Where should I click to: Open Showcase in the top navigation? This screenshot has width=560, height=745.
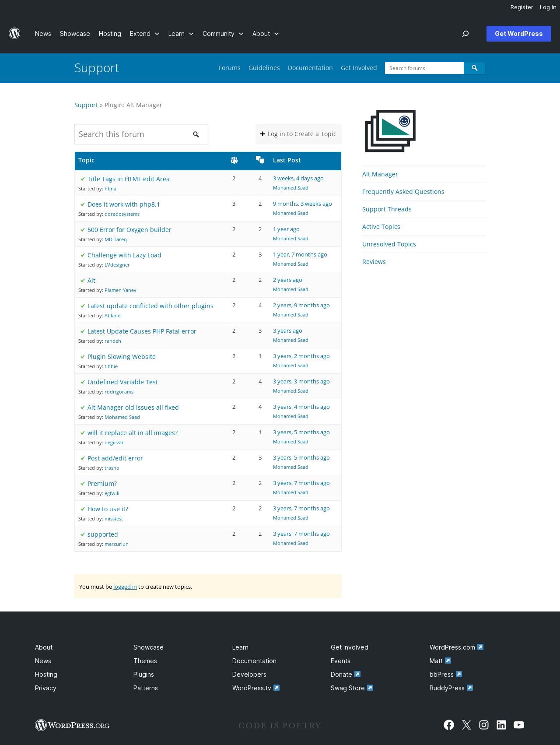(x=75, y=34)
